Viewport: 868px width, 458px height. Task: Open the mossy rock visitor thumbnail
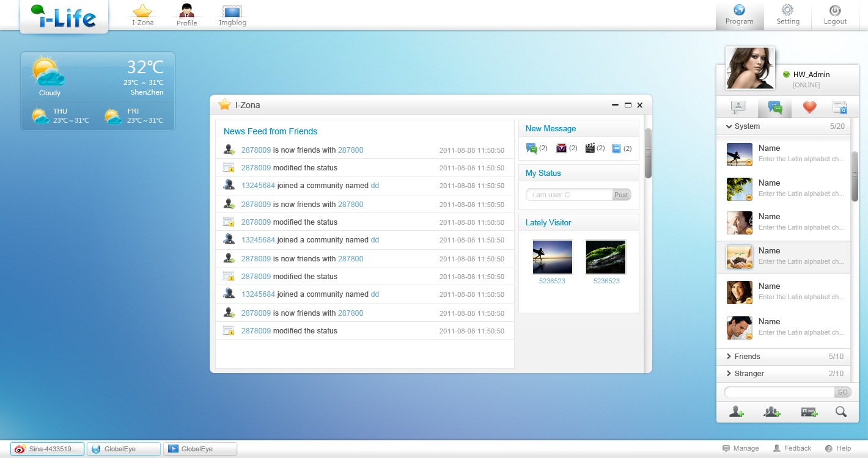pyautogui.click(x=606, y=257)
